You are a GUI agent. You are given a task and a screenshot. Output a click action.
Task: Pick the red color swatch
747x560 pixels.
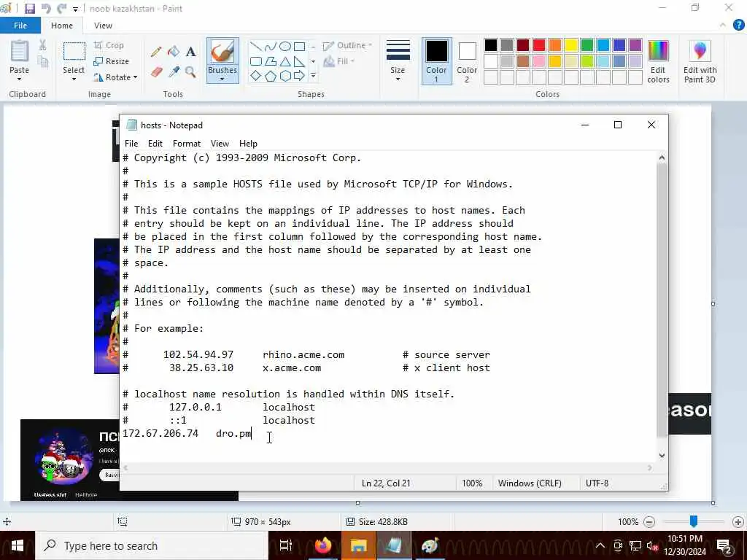(x=539, y=45)
